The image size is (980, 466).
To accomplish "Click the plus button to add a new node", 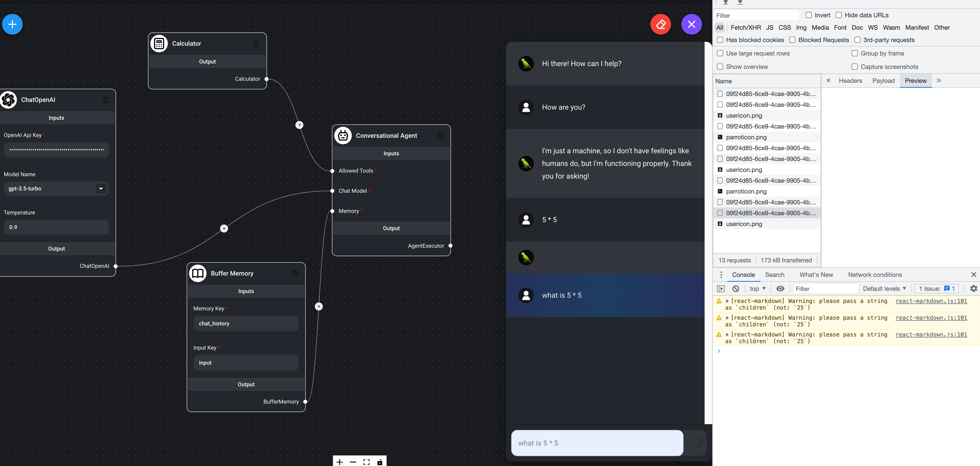I will coord(12,24).
